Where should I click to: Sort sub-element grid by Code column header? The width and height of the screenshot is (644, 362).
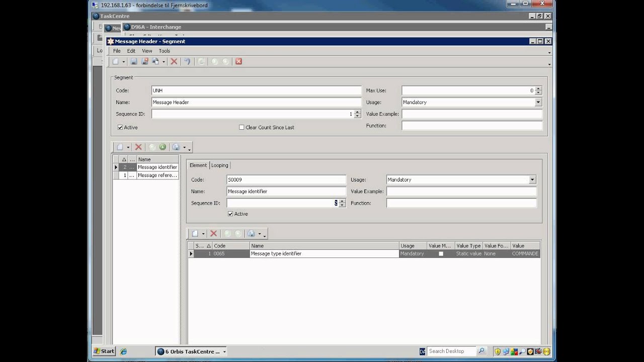231,246
